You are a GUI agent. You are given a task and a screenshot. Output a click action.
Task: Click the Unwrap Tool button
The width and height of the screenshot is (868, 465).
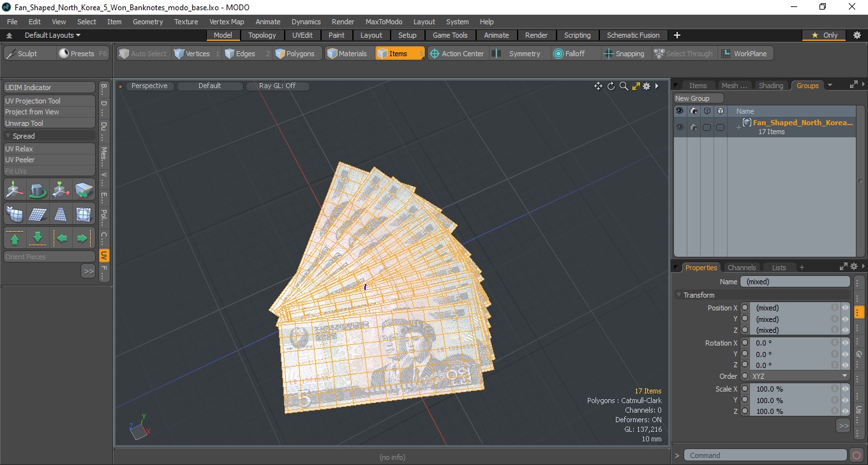pyautogui.click(x=50, y=123)
